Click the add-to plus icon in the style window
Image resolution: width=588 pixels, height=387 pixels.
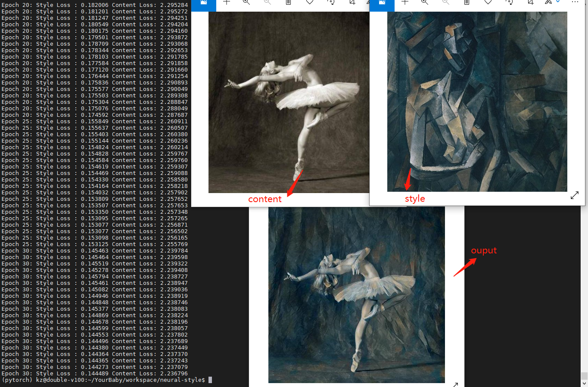[405, 3]
